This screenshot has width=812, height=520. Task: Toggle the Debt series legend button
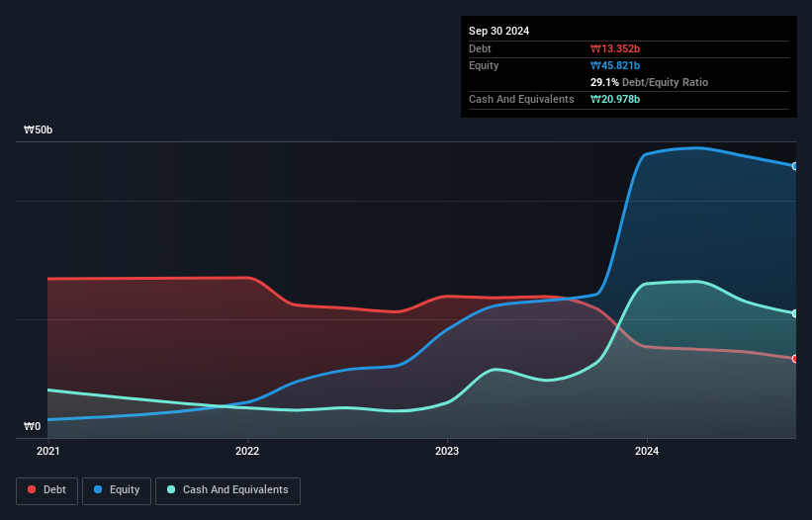coord(46,490)
